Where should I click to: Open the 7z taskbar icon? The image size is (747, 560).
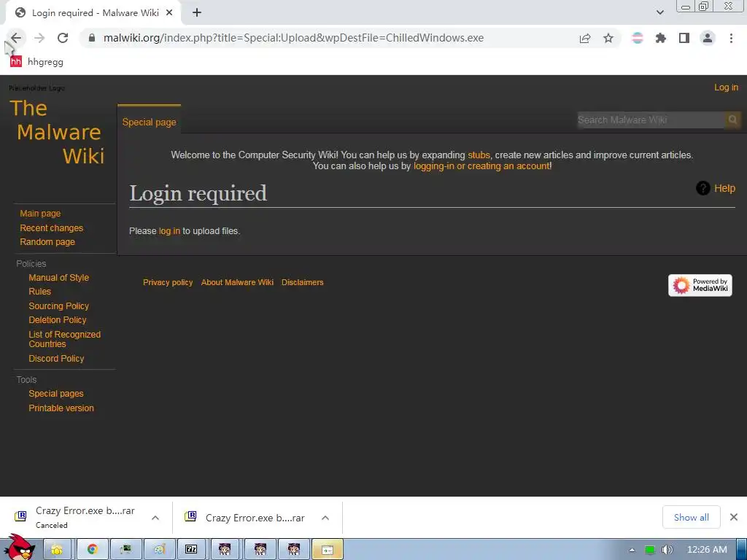pos(191,550)
